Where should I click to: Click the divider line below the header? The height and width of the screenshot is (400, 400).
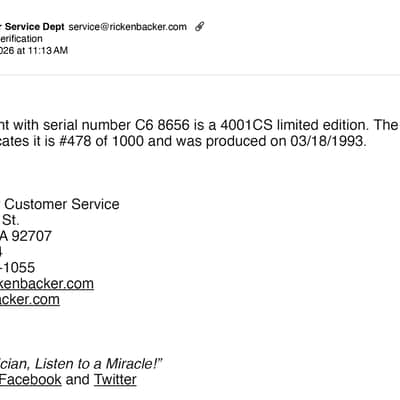pos(200,75)
